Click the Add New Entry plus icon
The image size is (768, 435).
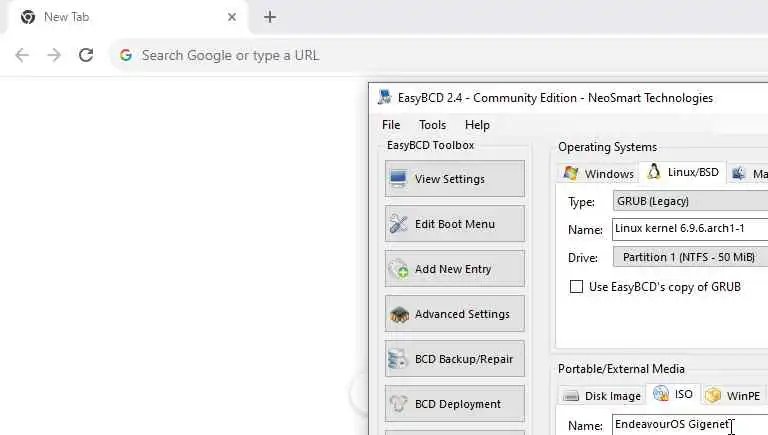[x=399, y=269]
